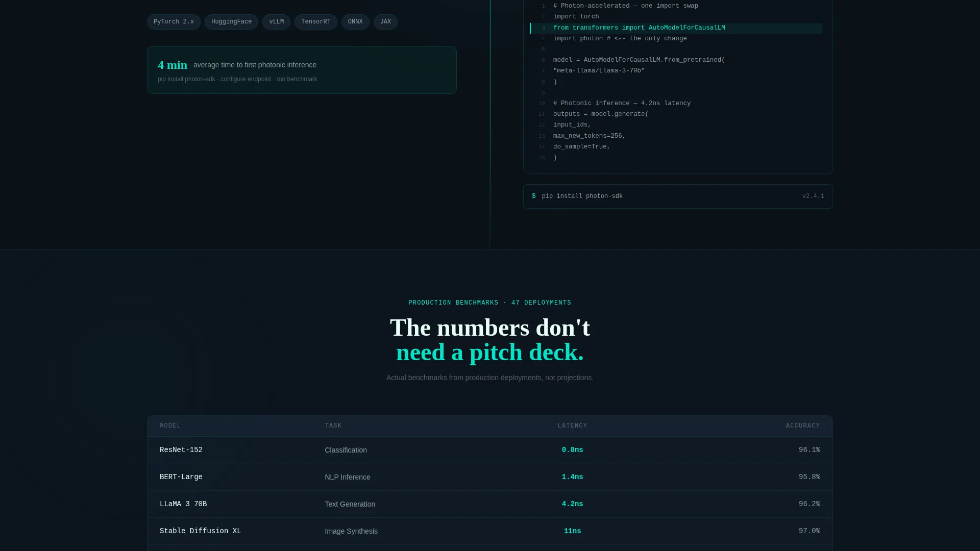Click the ACCURACY column header
The width and height of the screenshot is (980, 551).
point(803,426)
